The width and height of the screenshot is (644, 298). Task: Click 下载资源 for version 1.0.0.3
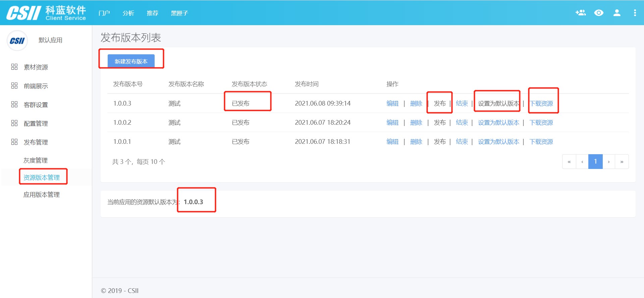[x=541, y=103]
